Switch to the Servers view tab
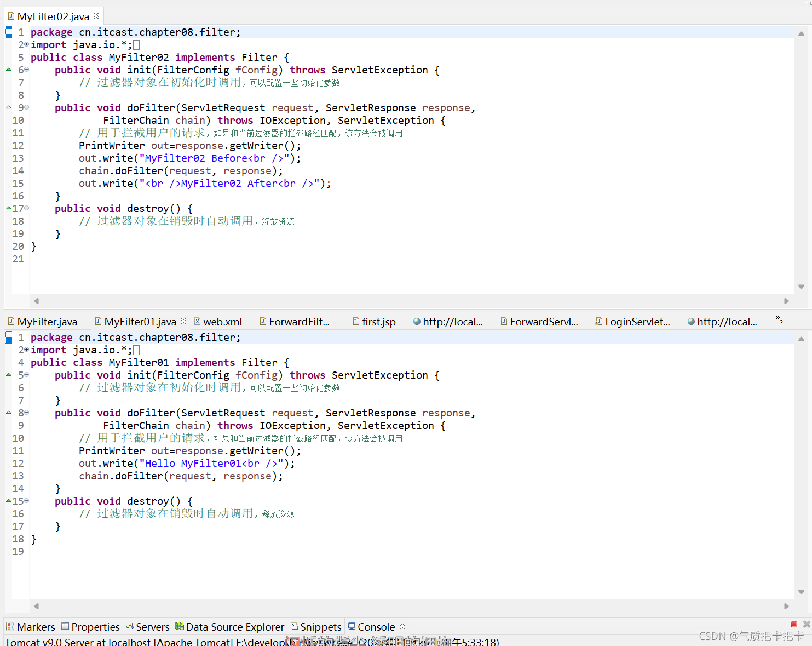The width and height of the screenshot is (812, 646). (148, 627)
